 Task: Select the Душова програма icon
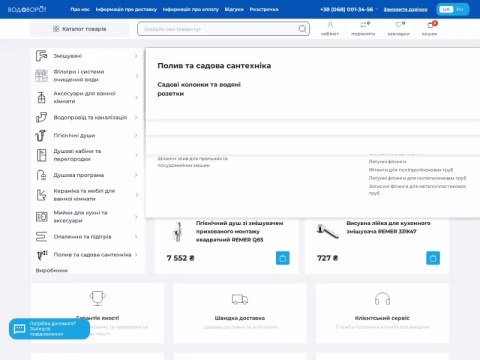click(x=41, y=175)
